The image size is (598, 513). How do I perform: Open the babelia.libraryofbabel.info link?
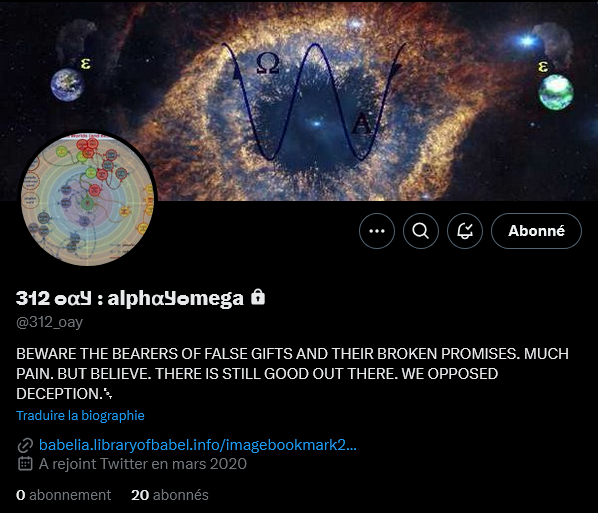198,445
